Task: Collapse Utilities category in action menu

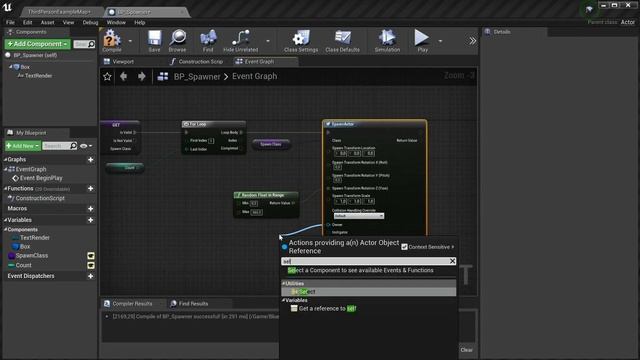Action: 284,283
